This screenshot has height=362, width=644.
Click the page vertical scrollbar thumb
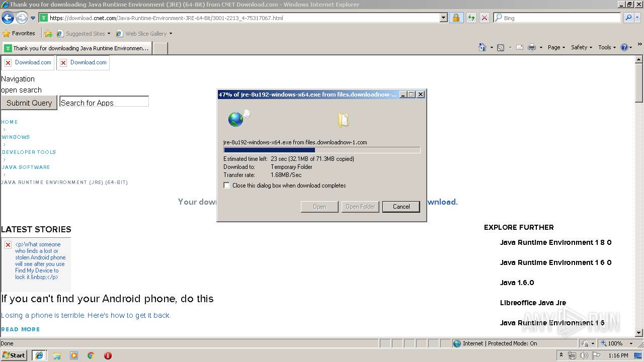pyautogui.click(x=639, y=83)
